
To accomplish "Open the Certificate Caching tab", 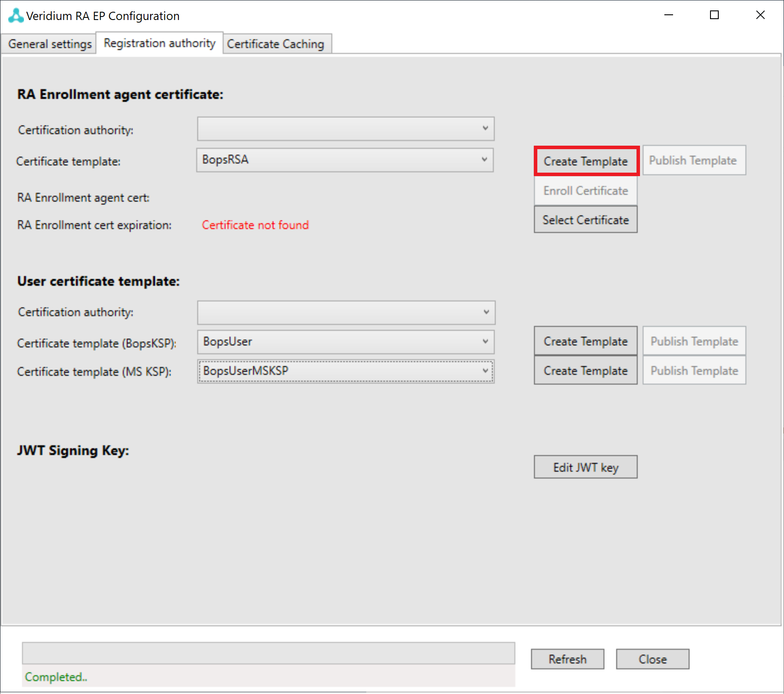I will [275, 44].
